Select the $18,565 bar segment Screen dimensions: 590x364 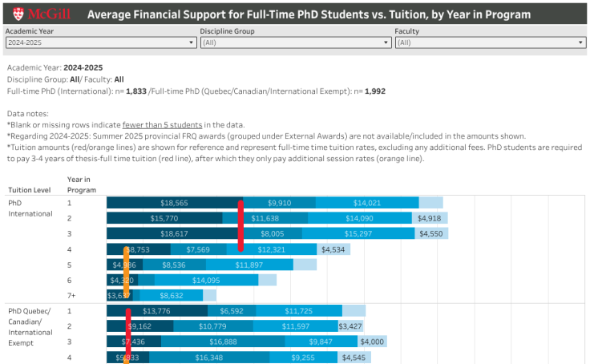173,204
